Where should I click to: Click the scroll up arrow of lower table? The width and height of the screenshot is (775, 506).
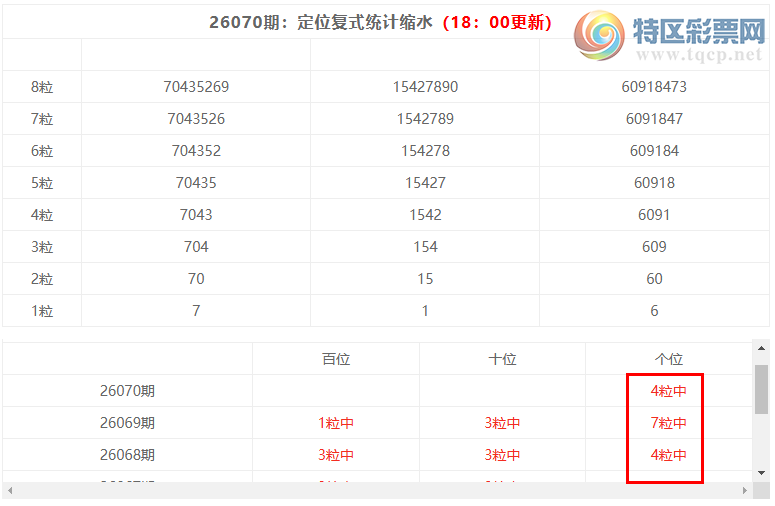(x=761, y=348)
